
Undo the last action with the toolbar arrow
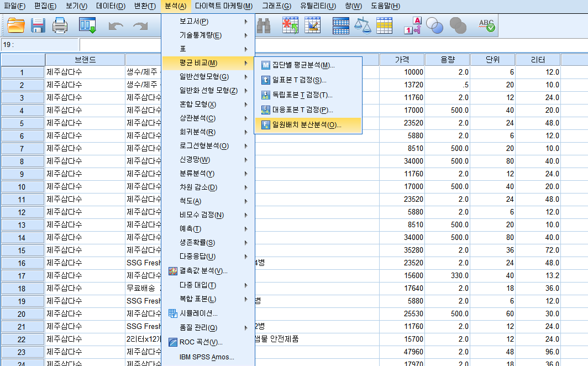pos(116,26)
